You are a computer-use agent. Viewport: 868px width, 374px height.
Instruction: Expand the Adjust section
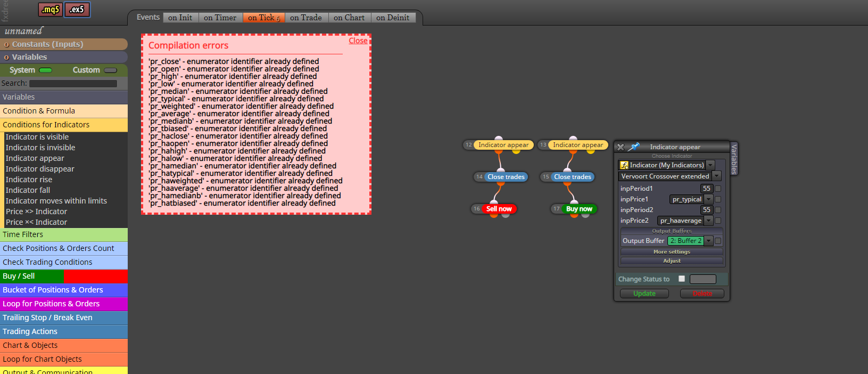click(672, 261)
